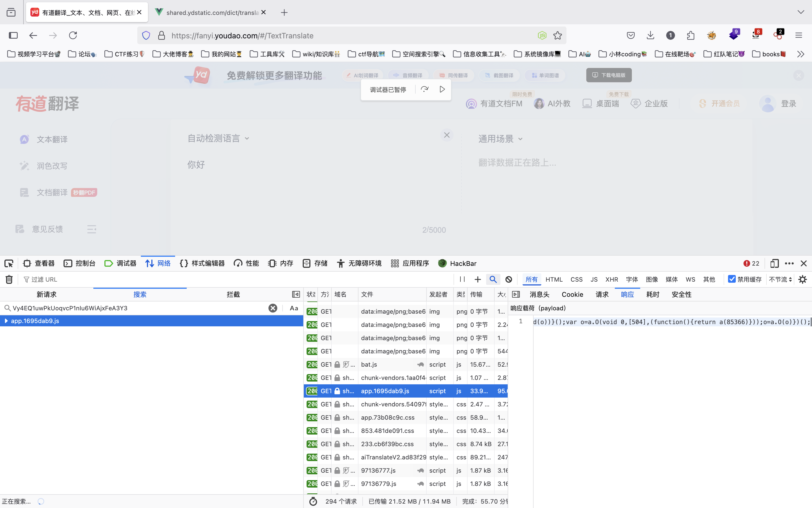Open the 自动检测语言 language dropdown

coord(218,138)
